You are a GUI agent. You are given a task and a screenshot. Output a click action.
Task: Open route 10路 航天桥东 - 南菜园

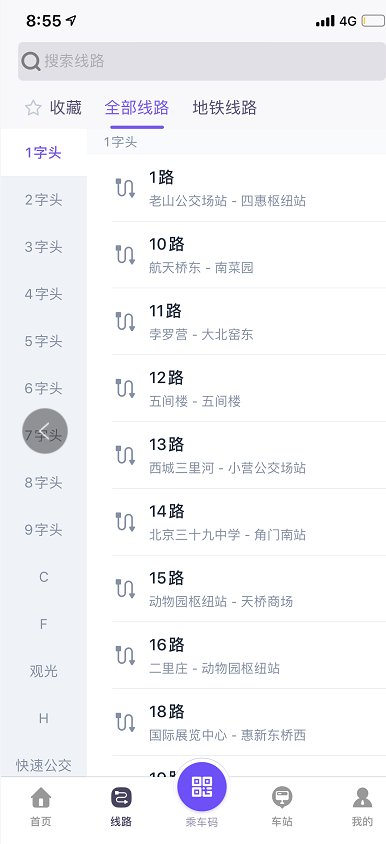point(249,255)
